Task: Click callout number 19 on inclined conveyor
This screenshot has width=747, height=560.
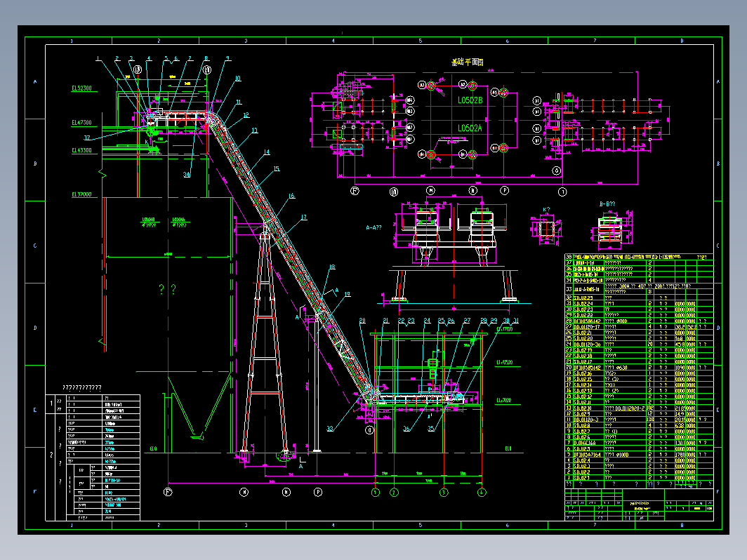Action: (x=348, y=294)
